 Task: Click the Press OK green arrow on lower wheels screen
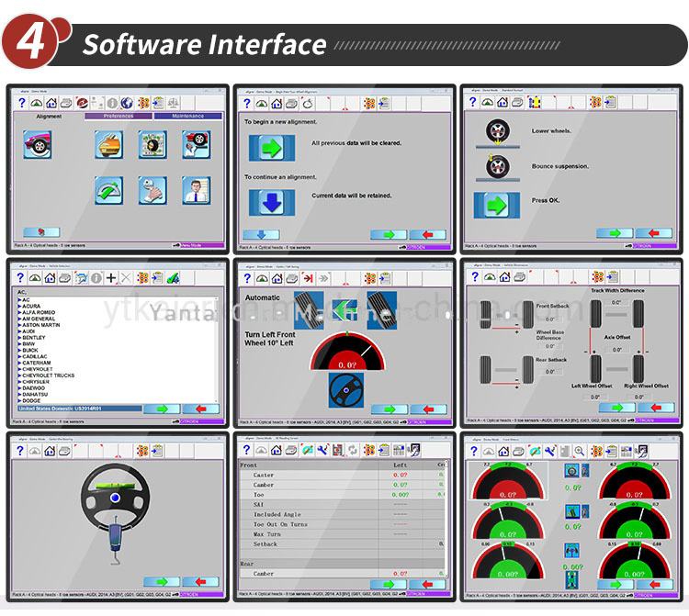(x=496, y=205)
